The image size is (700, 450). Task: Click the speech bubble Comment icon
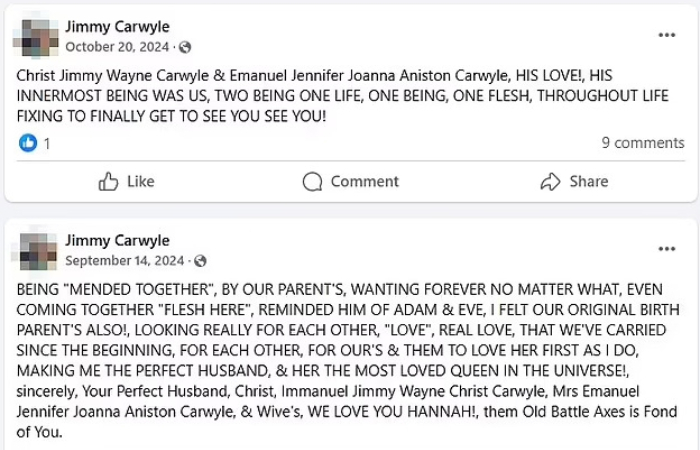pos(313,181)
